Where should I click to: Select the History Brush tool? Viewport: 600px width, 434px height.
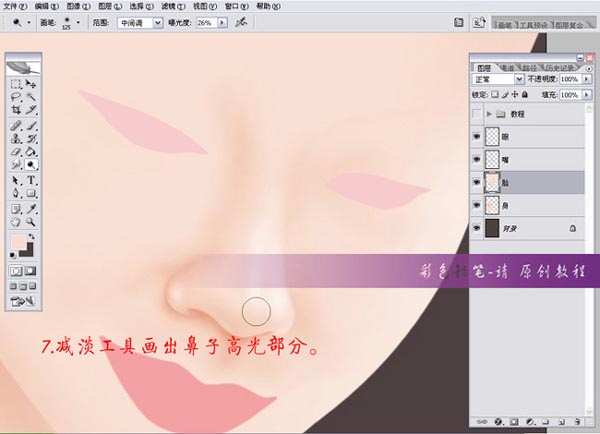[31, 139]
